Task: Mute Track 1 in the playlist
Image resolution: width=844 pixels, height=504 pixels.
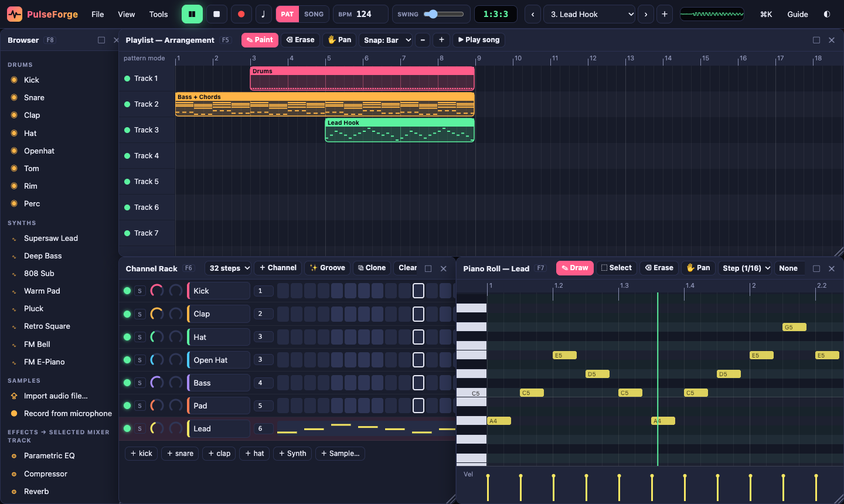Action: pyautogui.click(x=127, y=79)
